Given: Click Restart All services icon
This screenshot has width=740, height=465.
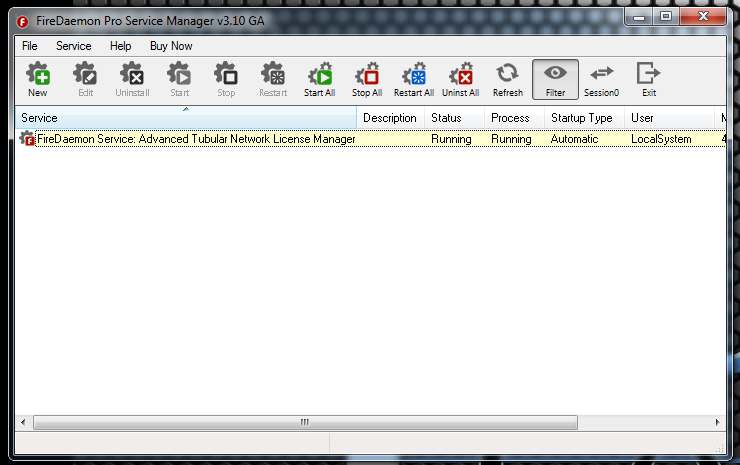Looking at the screenshot, I should [413, 79].
